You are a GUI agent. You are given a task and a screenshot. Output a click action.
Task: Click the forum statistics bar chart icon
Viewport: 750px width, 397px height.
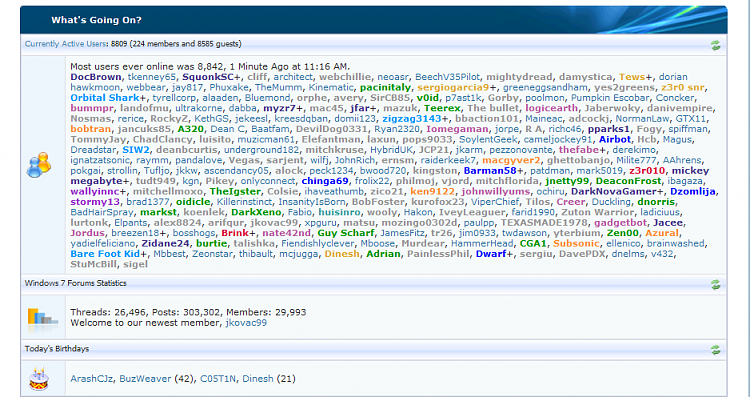[43, 320]
